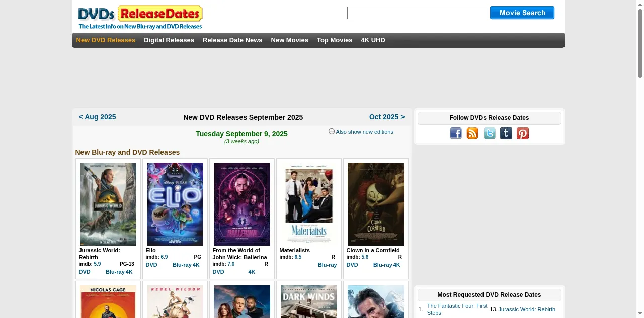Viewport: 644px width, 318px height.
Task: Click the Follow DVDs Release Dates header
Action: coord(489,118)
